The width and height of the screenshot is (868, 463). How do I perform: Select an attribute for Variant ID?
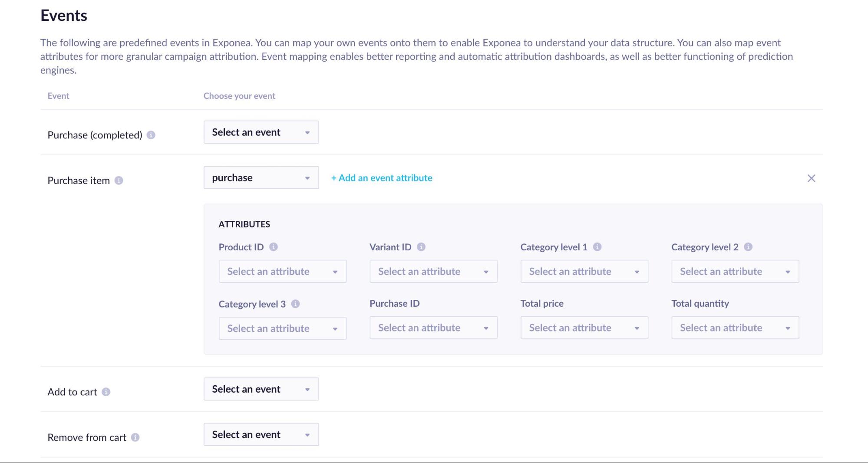click(x=433, y=272)
